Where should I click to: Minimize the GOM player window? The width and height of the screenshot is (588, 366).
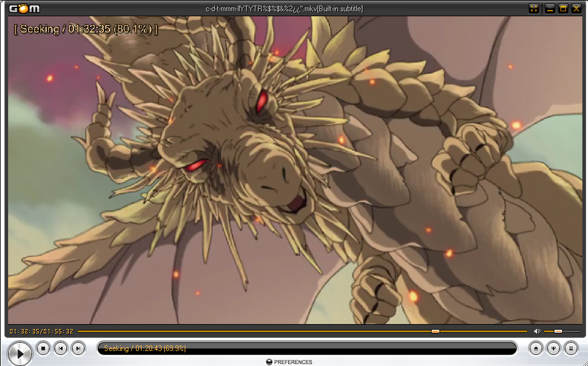coord(550,8)
